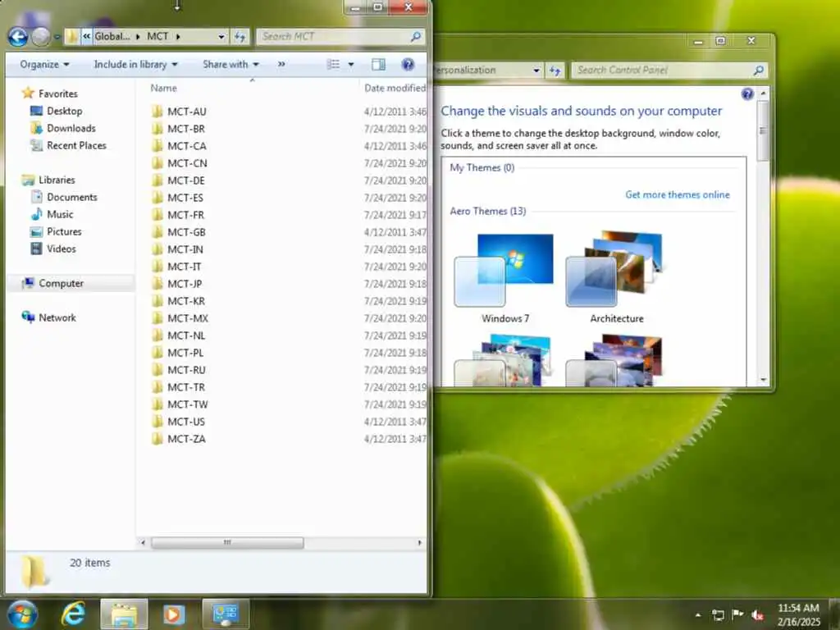This screenshot has height=630, width=840.
Task: Open the Pictures library
Action: pyautogui.click(x=64, y=231)
